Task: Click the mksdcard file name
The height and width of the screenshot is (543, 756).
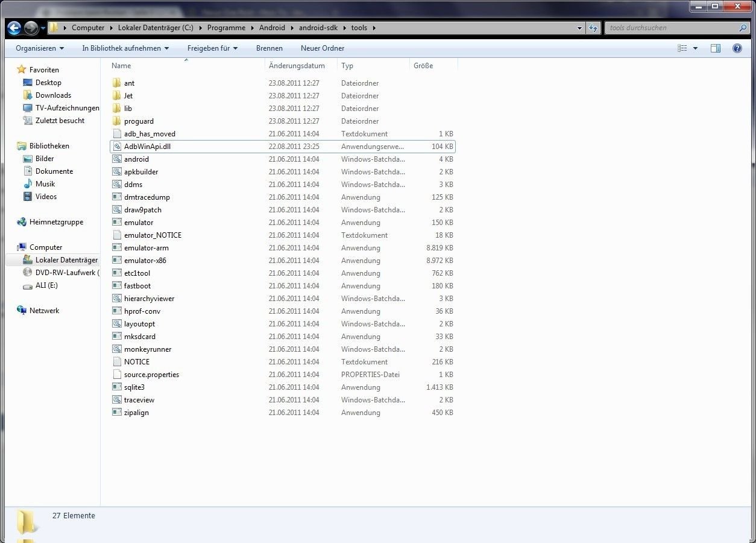Action: click(140, 337)
